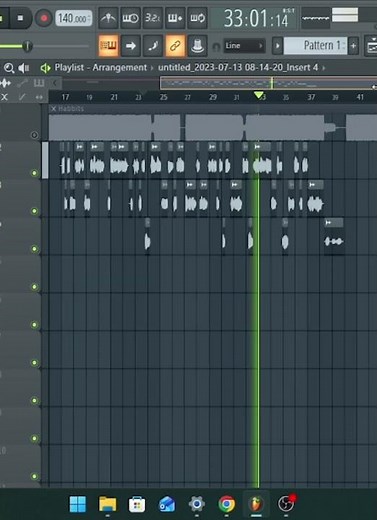Open playlist options via green speaker arrow icon
Viewport: 377px width, 520px height.
point(45,68)
